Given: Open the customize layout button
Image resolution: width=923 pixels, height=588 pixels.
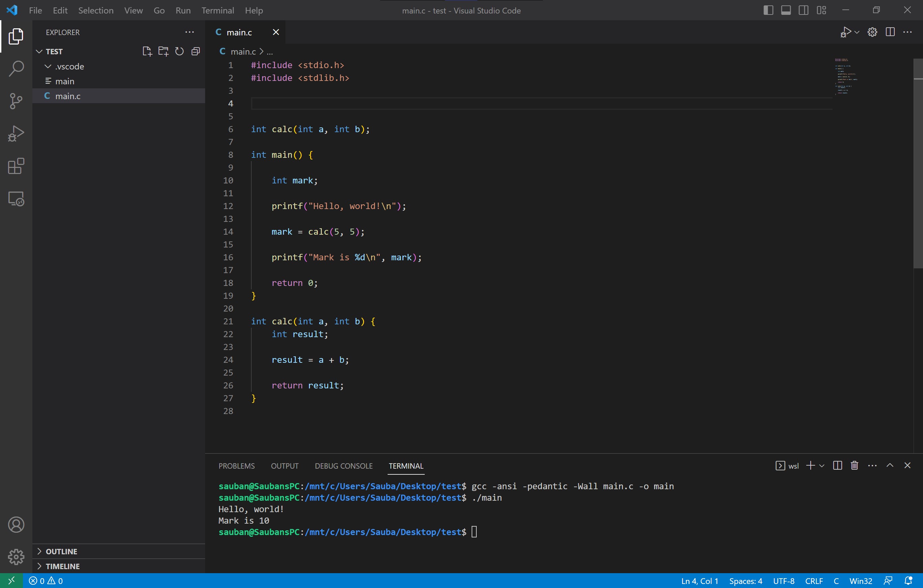Looking at the screenshot, I should click(821, 10).
